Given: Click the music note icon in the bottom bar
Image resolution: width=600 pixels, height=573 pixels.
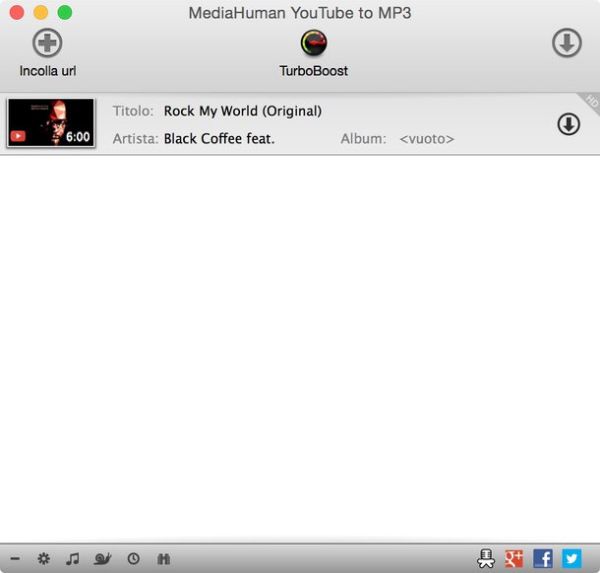Looking at the screenshot, I should (x=72, y=559).
